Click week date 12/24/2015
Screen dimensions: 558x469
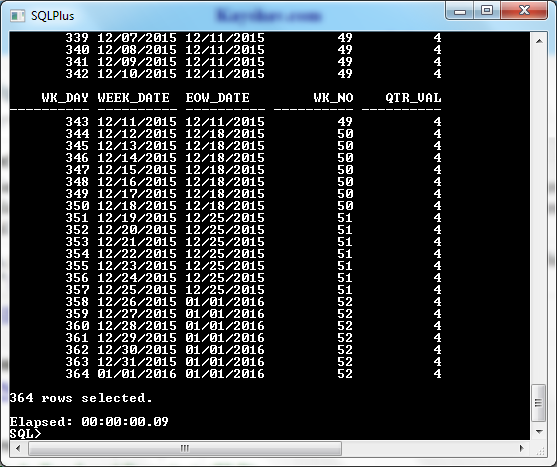pos(137,278)
